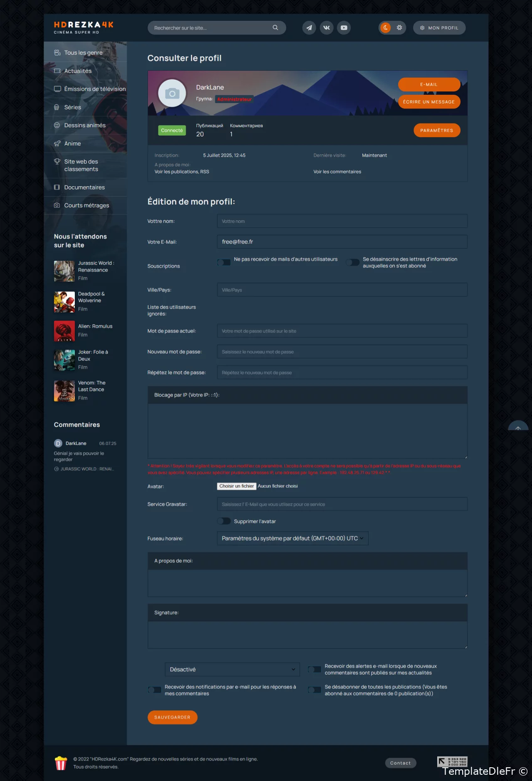Image resolution: width=532 pixels, height=781 pixels.
Task: Open the Deadpool & Wolverine thumbnail
Action: point(64,302)
